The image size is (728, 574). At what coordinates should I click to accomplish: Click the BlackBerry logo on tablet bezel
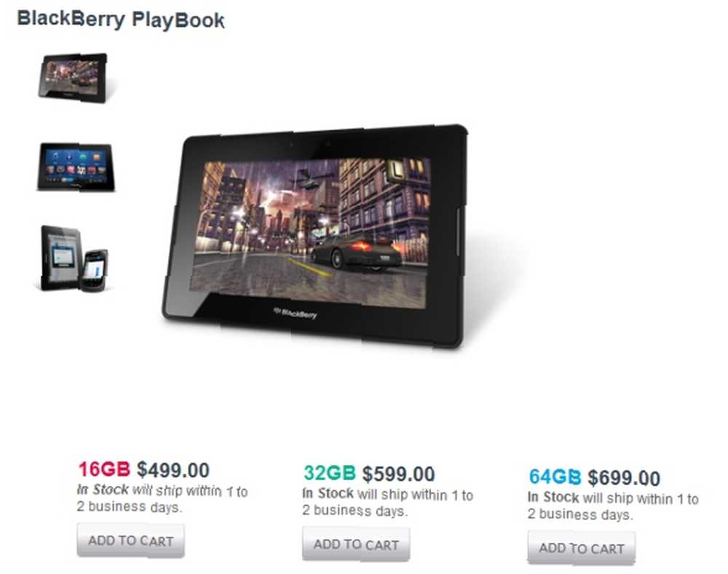(x=296, y=314)
